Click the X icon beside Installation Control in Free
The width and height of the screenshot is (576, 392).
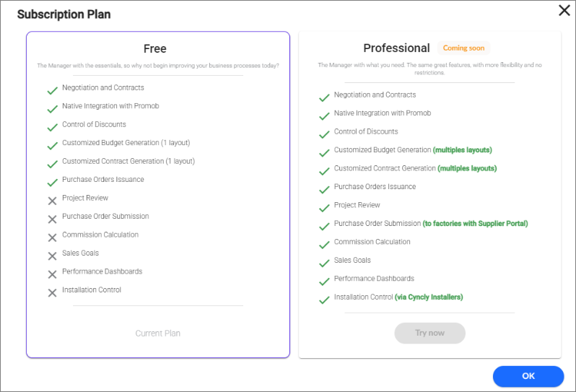pos(52,293)
